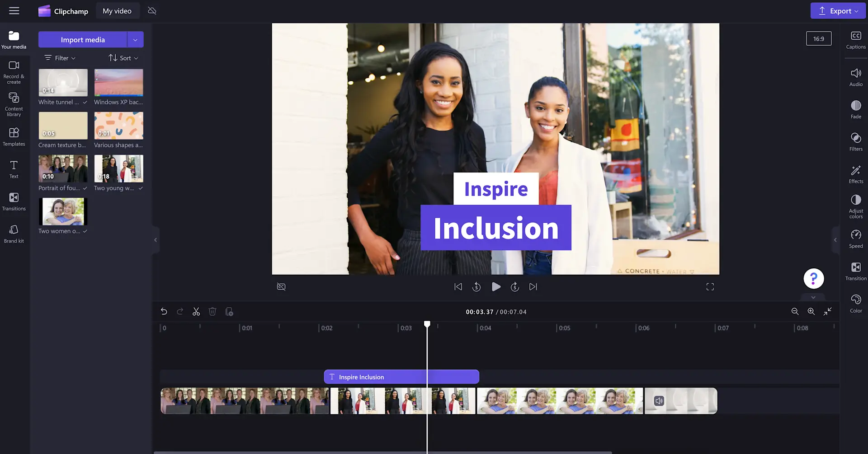The image size is (868, 454).
Task: Expand chevron below help button
Action: click(x=813, y=297)
